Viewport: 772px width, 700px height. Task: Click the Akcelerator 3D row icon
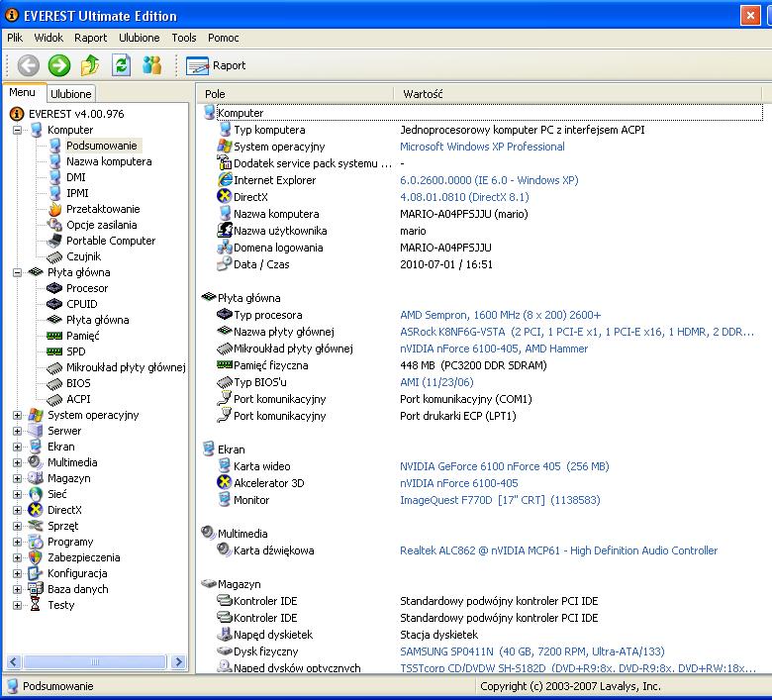click(225, 482)
